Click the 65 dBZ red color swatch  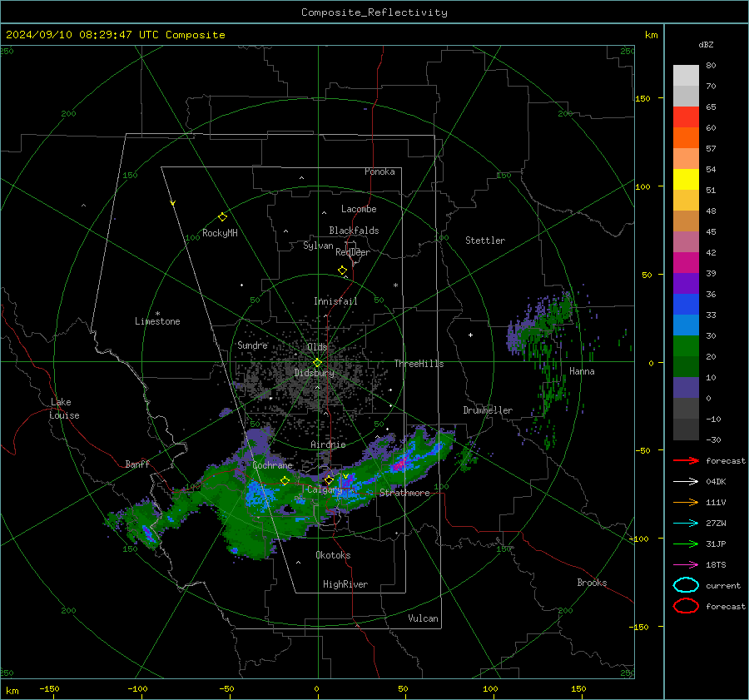click(686, 117)
